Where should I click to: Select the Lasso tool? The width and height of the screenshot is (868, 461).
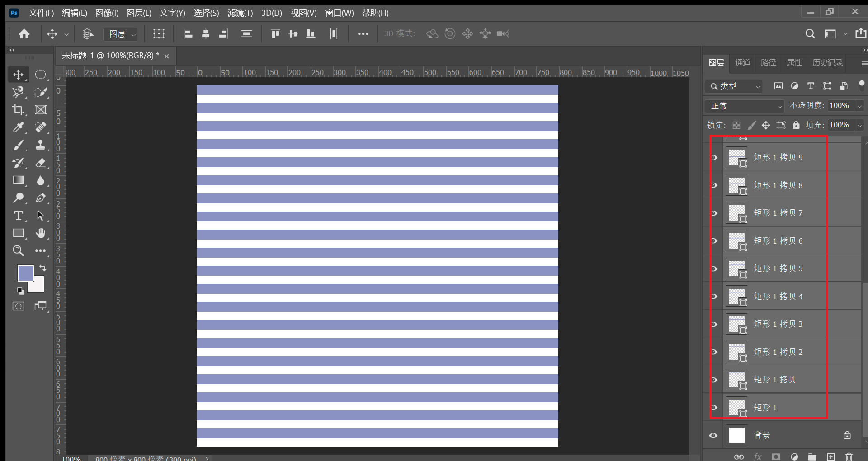(19, 92)
